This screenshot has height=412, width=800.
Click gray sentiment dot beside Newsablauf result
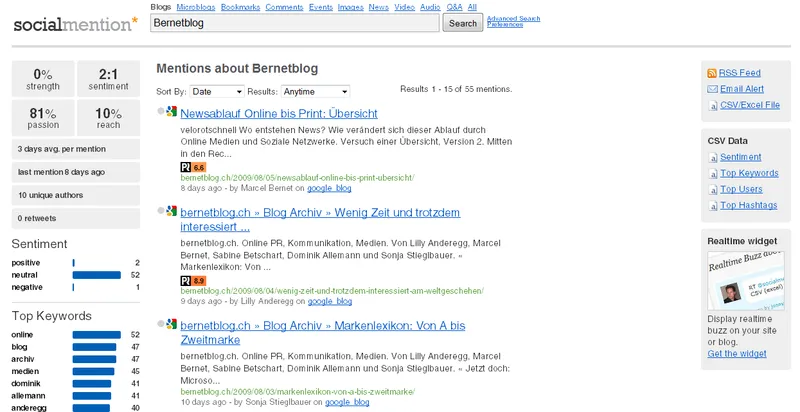(x=161, y=111)
